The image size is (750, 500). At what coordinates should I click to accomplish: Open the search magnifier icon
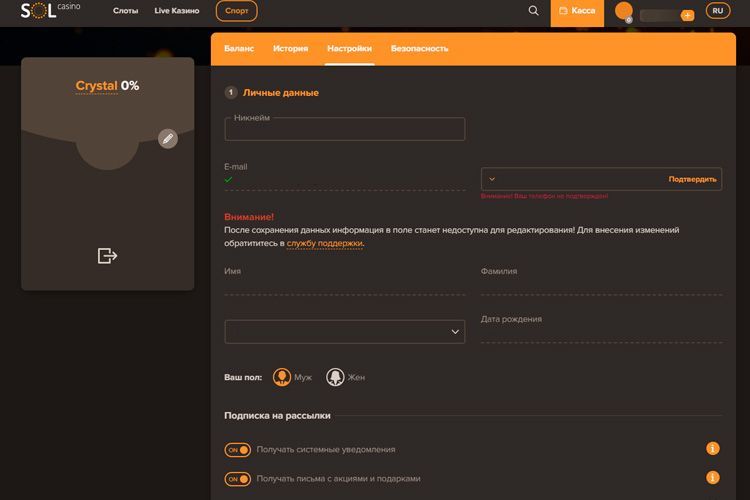(x=533, y=11)
